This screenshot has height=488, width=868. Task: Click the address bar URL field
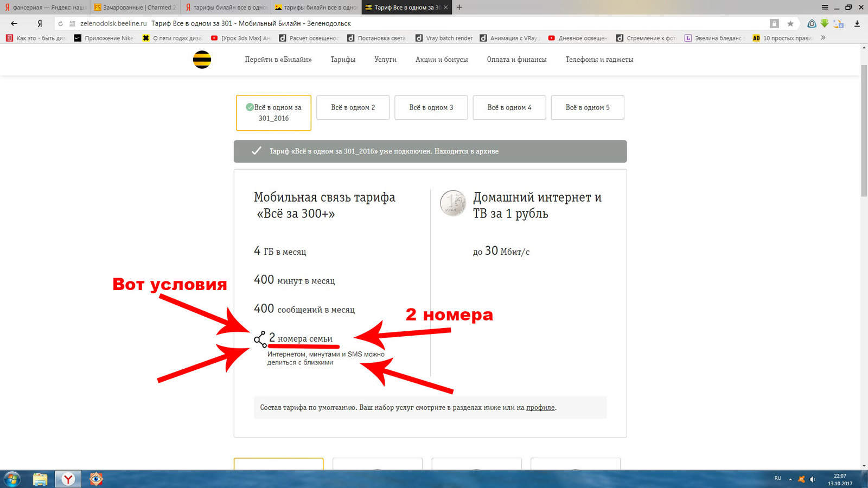tap(412, 23)
